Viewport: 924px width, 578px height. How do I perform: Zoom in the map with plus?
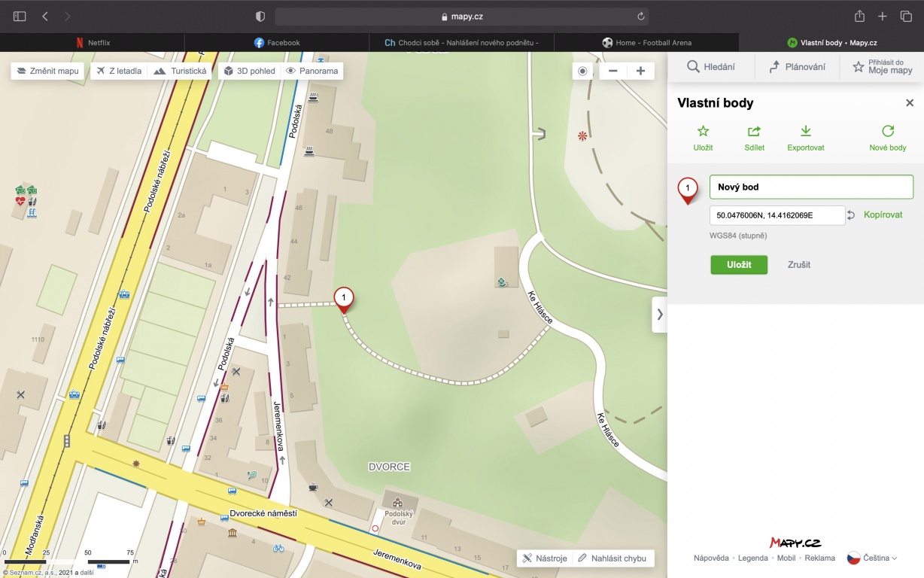click(x=640, y=71)
